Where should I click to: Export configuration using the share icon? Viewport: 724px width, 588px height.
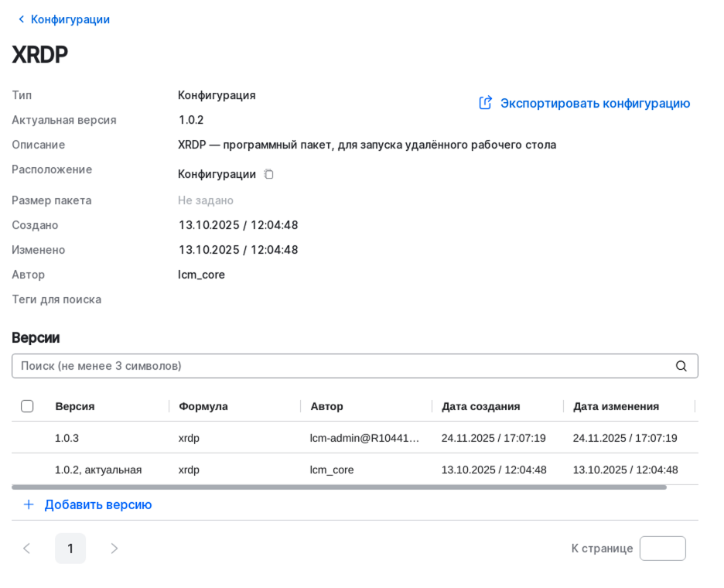485,102
